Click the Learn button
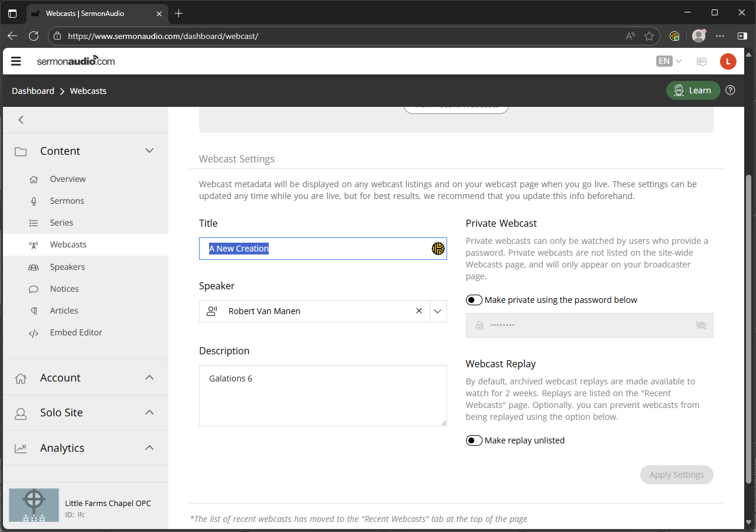The width and height of the screenshot is (756, 532). [x=693, y=90]
